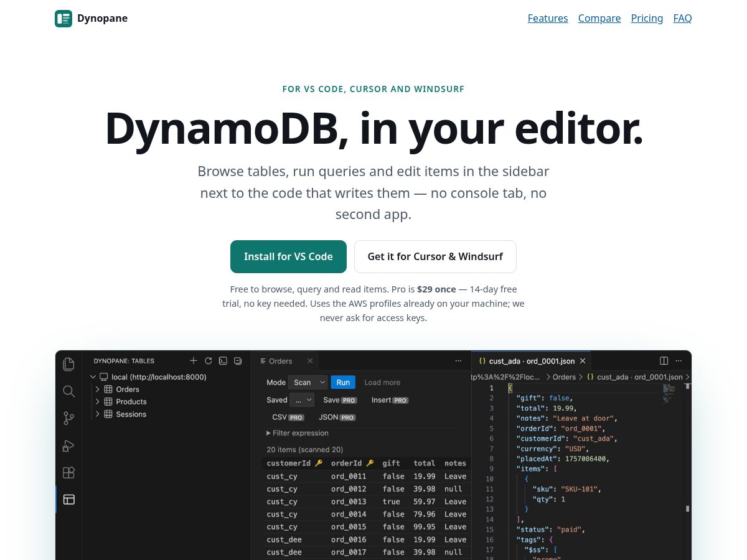
Task: Open the ellipsis menu beside the Orders tab
Action: (459, 361)
